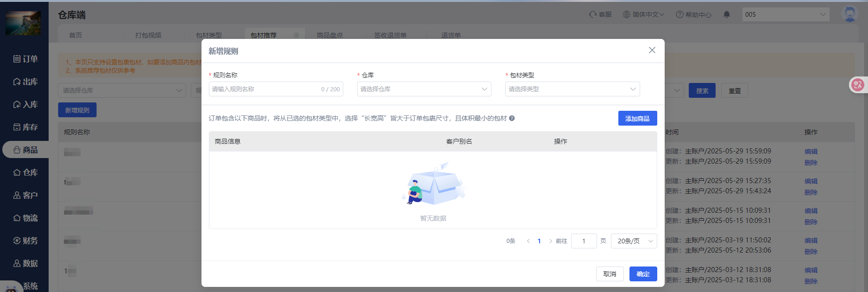Click the floating translate icon at right edge
The image size is (868, 292).
point(857,85)
